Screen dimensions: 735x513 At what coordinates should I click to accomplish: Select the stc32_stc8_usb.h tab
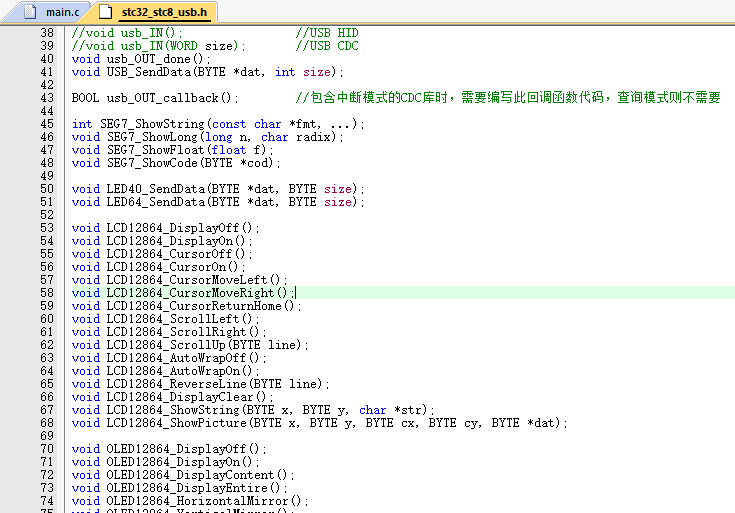(x=164, y=12)
